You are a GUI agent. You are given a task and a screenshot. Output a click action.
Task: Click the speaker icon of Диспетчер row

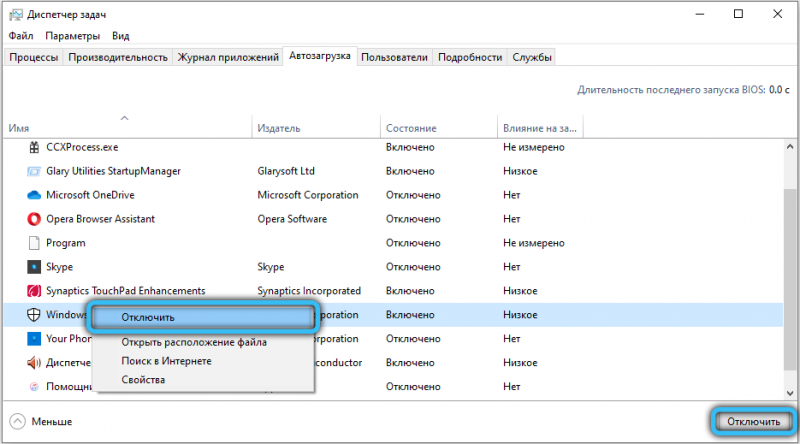[x=34, y=363]
